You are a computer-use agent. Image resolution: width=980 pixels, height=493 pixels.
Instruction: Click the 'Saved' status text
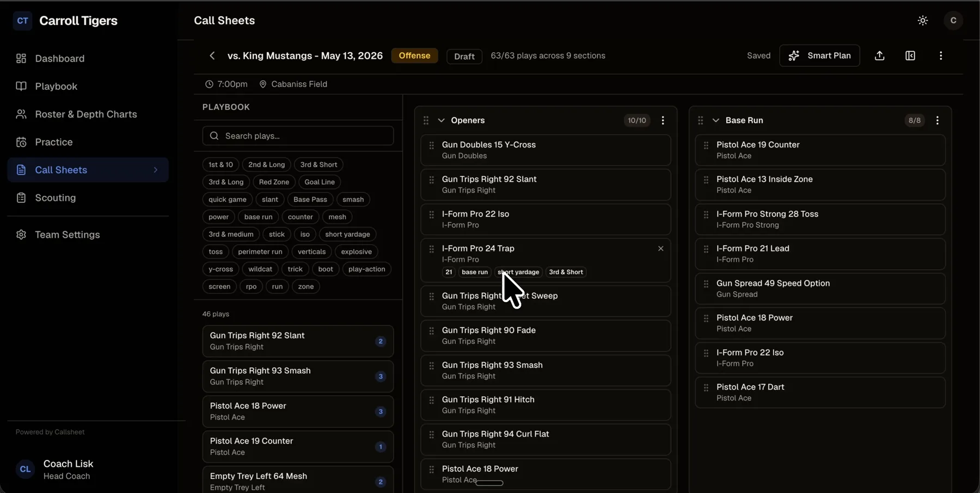coord(758,56)
